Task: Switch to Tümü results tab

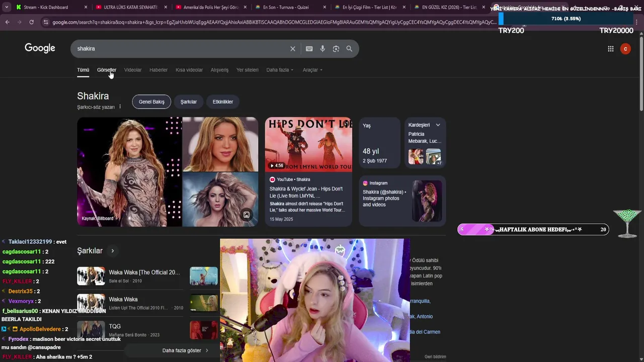Action: coord(83,70)
